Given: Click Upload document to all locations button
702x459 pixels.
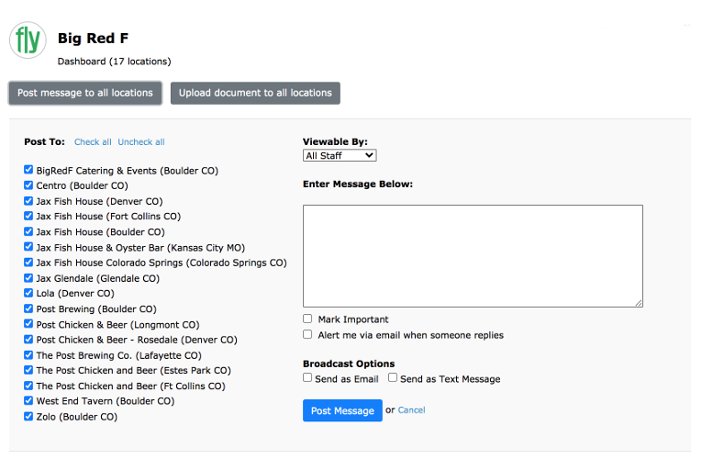Looking at the screenshot, I should pyautogui.click(x=255, y=93).
